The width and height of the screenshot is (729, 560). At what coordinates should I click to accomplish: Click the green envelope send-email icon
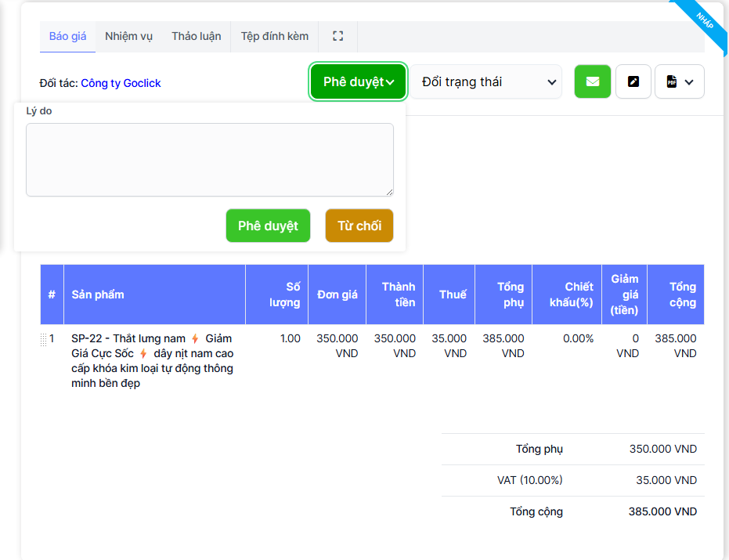pyautogui.click(x=593, y=81)
